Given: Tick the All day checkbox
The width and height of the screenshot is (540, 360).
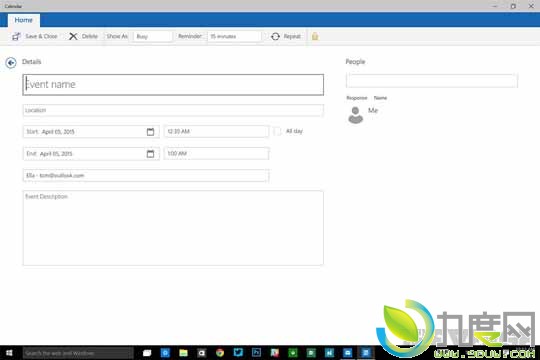Looking at the screenshot, I should pyautogui.click(x=277, y=131).
